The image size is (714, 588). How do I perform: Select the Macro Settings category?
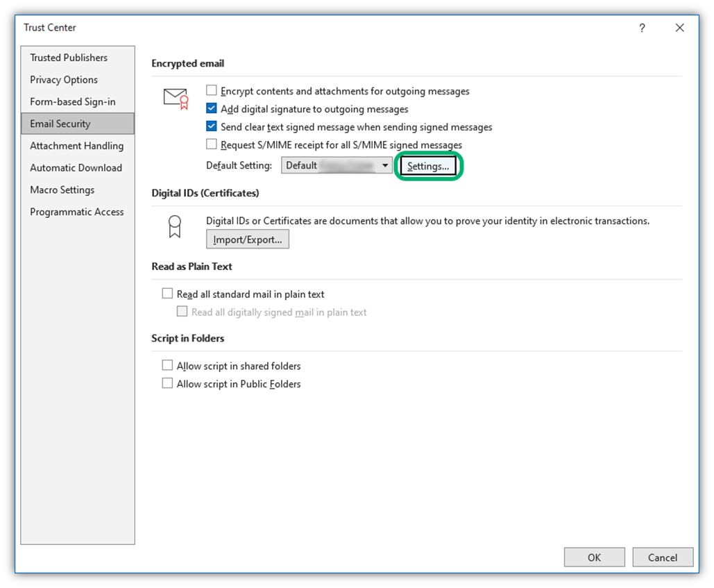coord(62,190)
